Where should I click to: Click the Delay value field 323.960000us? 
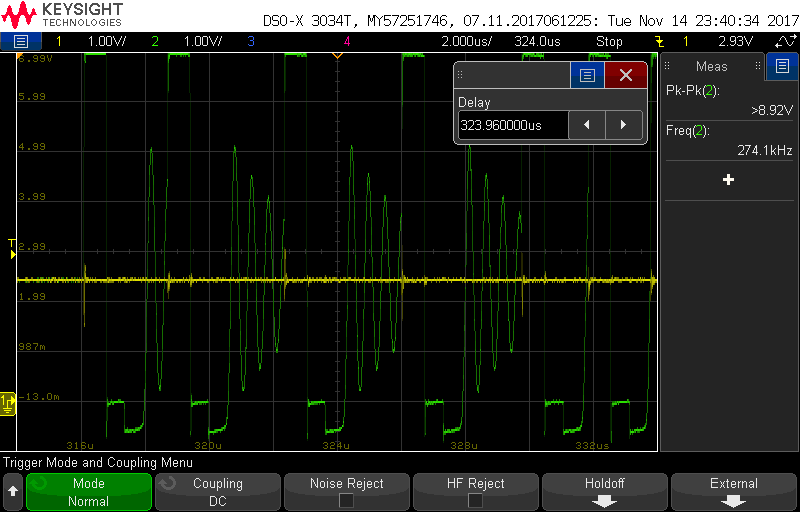(512, 125)
